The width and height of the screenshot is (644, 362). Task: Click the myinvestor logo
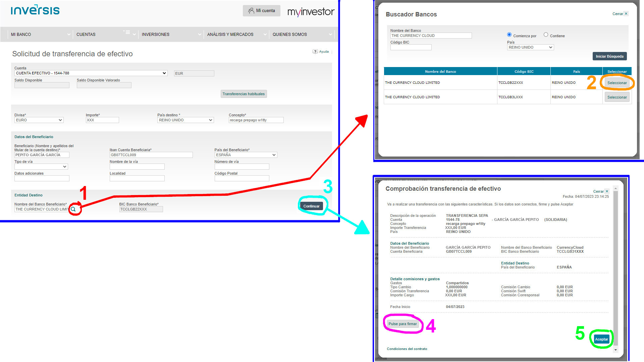(x=311, y=12)
